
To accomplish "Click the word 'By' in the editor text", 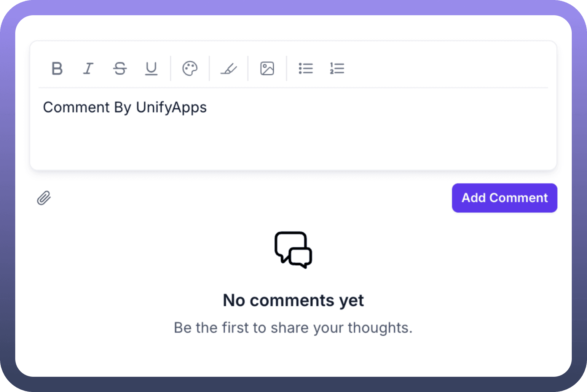I will [x=123, y=108].
